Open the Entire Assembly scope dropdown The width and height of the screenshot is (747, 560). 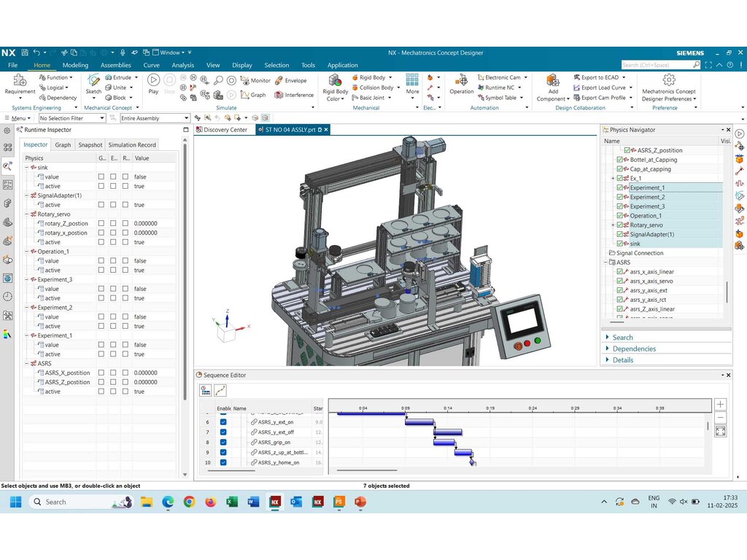(x=155, y=118)
